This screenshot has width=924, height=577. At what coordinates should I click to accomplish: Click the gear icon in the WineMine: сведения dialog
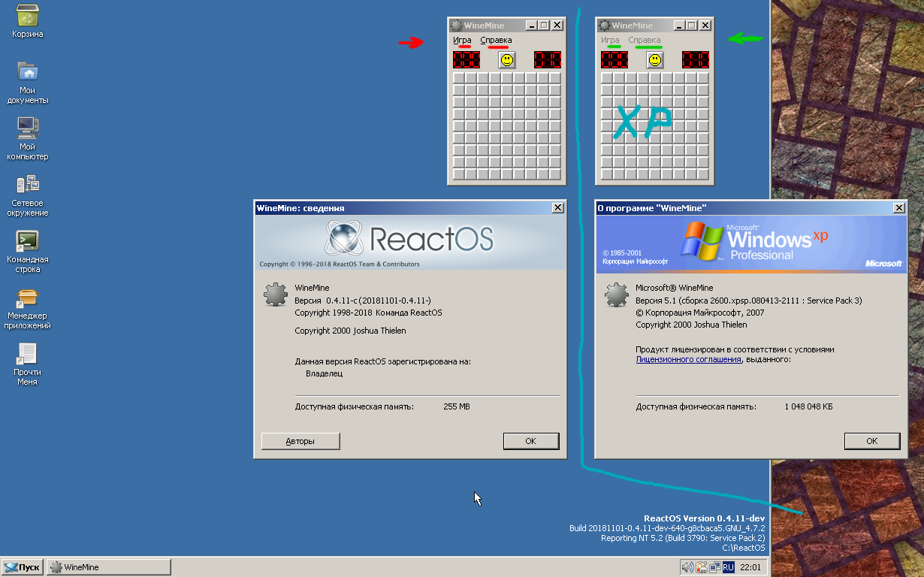276,294
